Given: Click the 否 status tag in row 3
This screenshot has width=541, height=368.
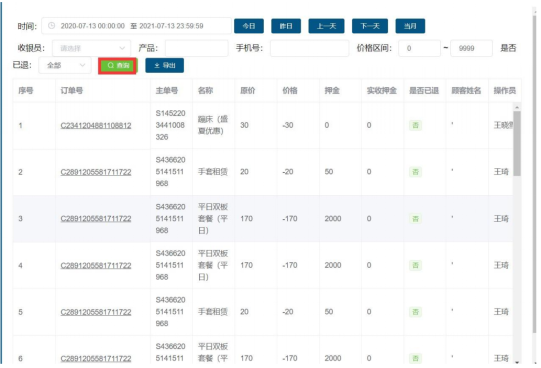Looking at the screenshot, I should tap(415, 219).
